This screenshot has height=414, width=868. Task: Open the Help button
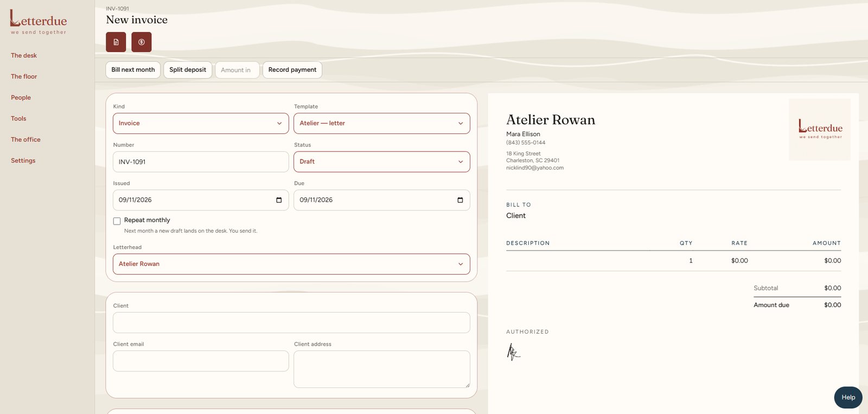848,397
